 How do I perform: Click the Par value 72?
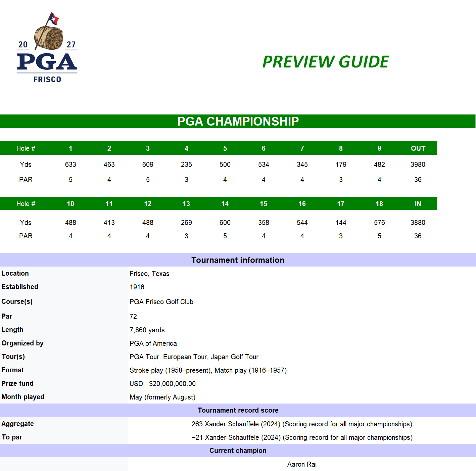click(x=133, y=317)
